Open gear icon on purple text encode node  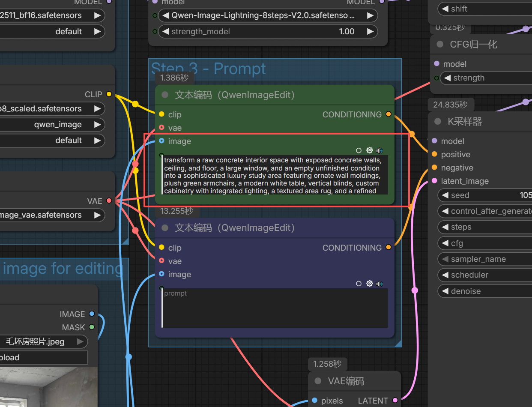click(x=370, y=284)
